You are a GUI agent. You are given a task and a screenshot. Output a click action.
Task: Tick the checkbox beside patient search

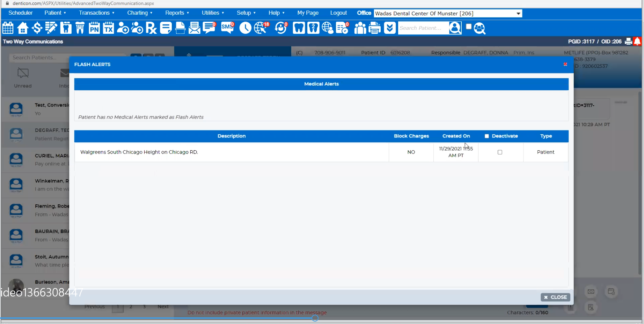(469, 27)
